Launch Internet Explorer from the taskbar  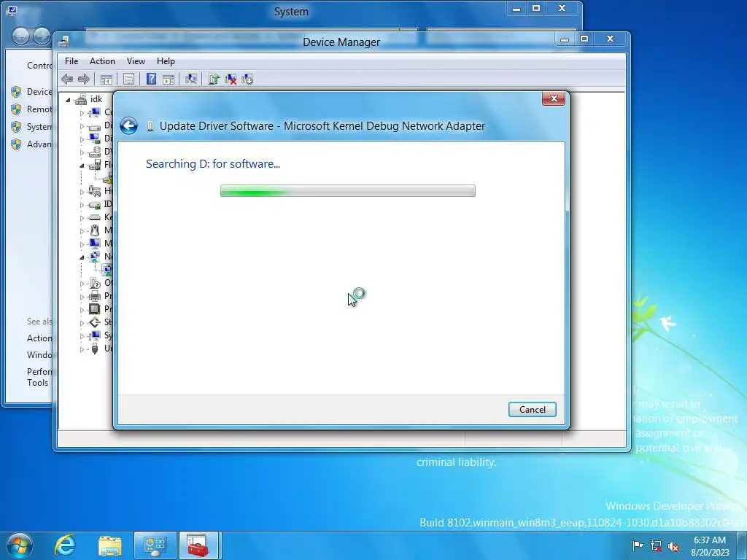pyautogui.click(x=65, y=545)
